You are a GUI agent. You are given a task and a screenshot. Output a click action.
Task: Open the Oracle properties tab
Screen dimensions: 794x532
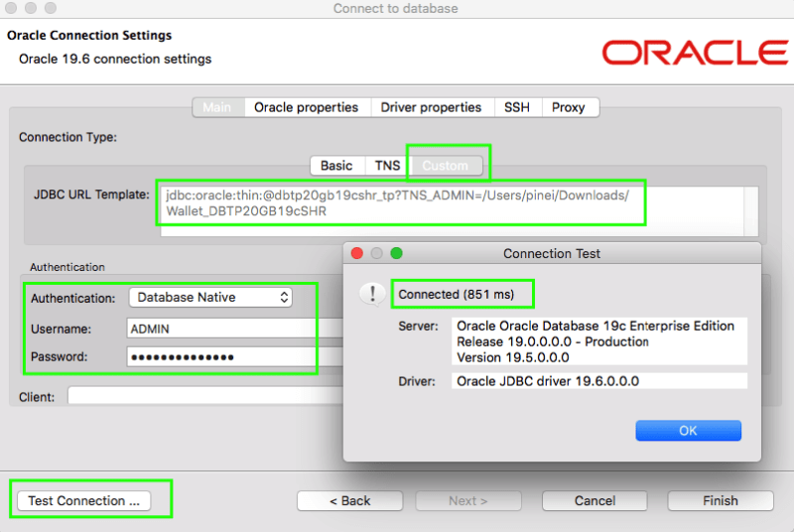click(306, 107)
